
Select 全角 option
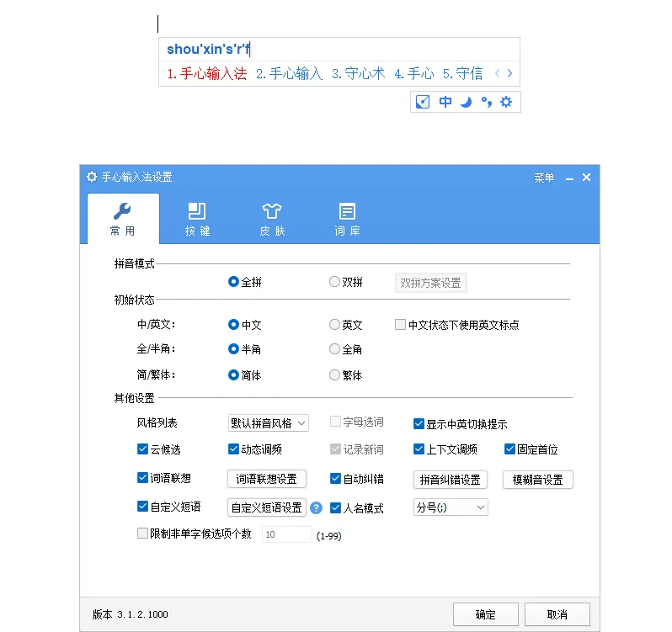click(346, 349)
